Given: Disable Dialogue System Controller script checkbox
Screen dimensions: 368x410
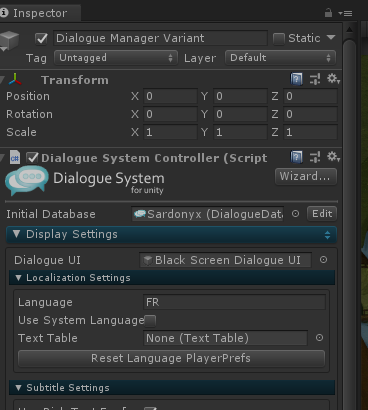Looking at the screenshot, I should pos(32,158).
